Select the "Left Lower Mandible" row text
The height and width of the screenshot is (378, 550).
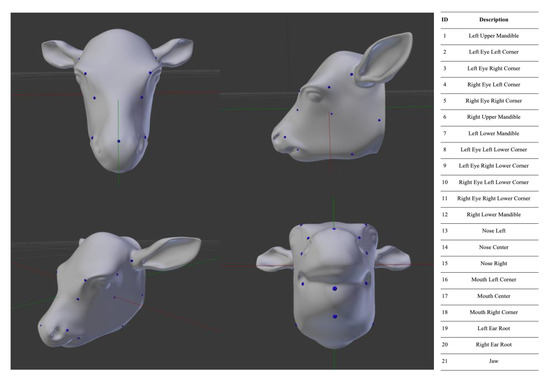point(494,133)
